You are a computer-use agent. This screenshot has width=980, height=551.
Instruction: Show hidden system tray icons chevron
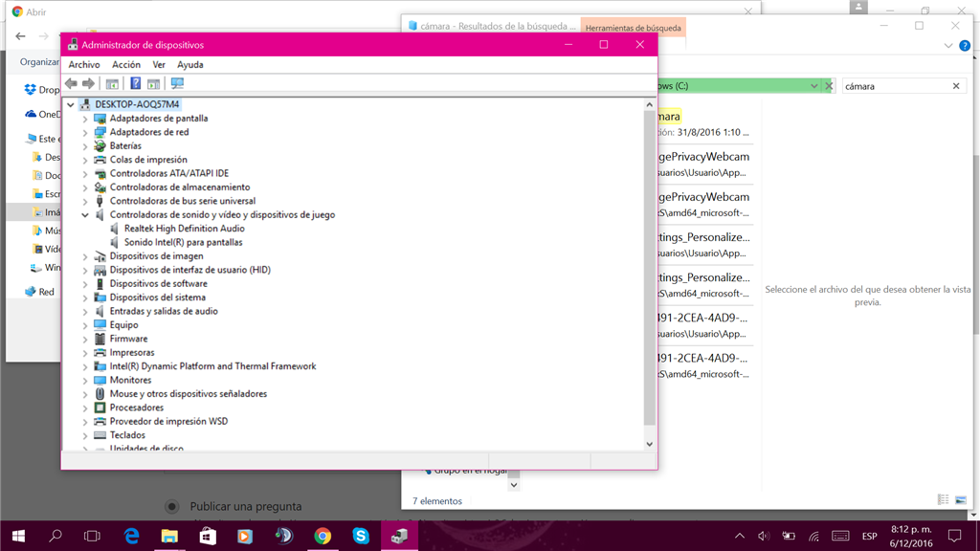[740, 536]
